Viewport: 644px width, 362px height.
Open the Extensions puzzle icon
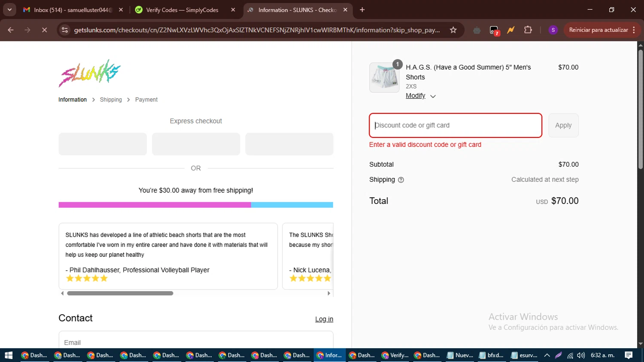tap(528, 30)
